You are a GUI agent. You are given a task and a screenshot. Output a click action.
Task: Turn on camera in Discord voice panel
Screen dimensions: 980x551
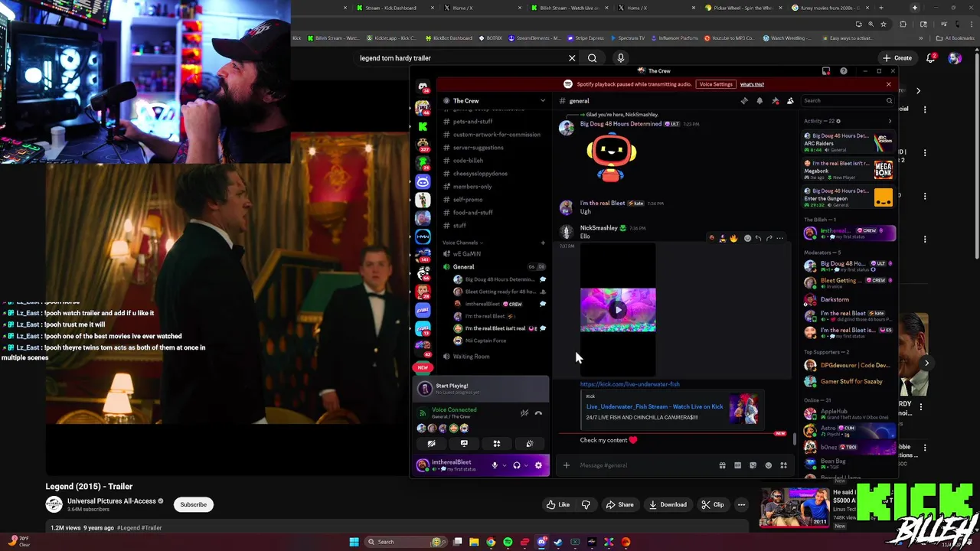431,443
